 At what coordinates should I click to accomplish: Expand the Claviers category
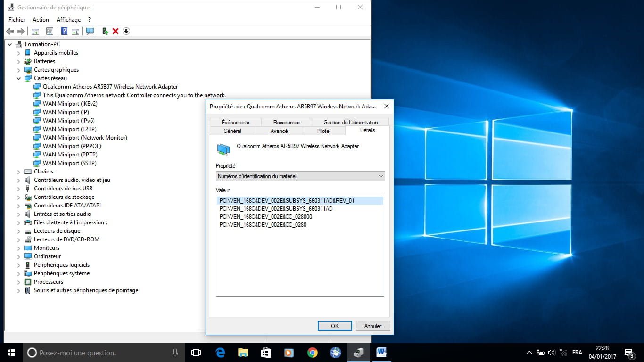point(19,172)
